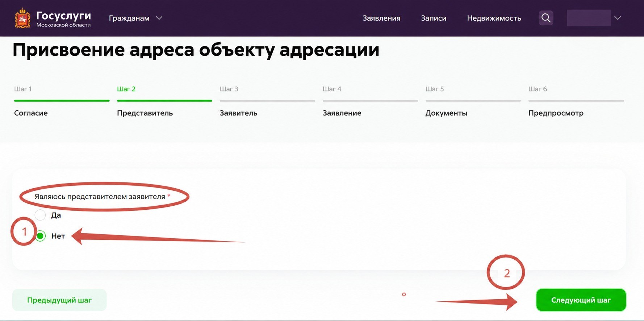Select the "Да" radio option
Screen dimensions: 644x321
(40, 215)
